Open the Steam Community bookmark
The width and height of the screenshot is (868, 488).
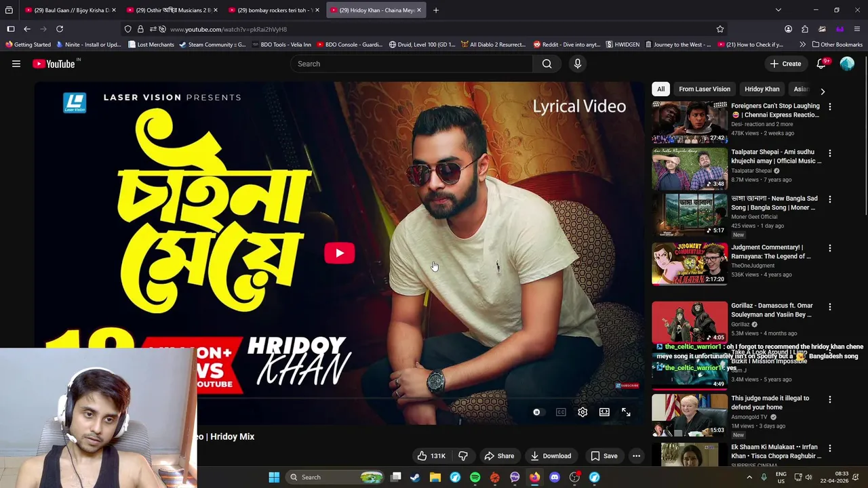212,45
